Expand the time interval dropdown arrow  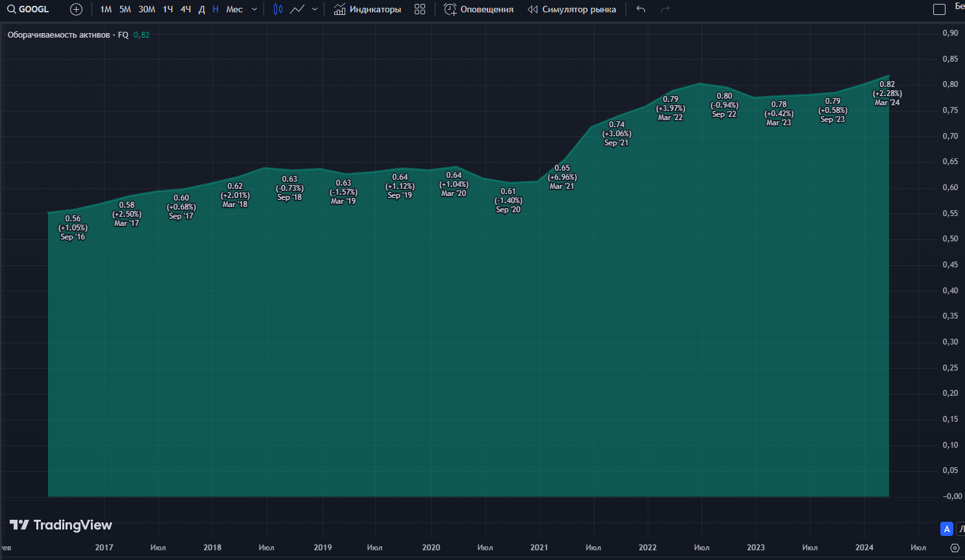[254, 9]
